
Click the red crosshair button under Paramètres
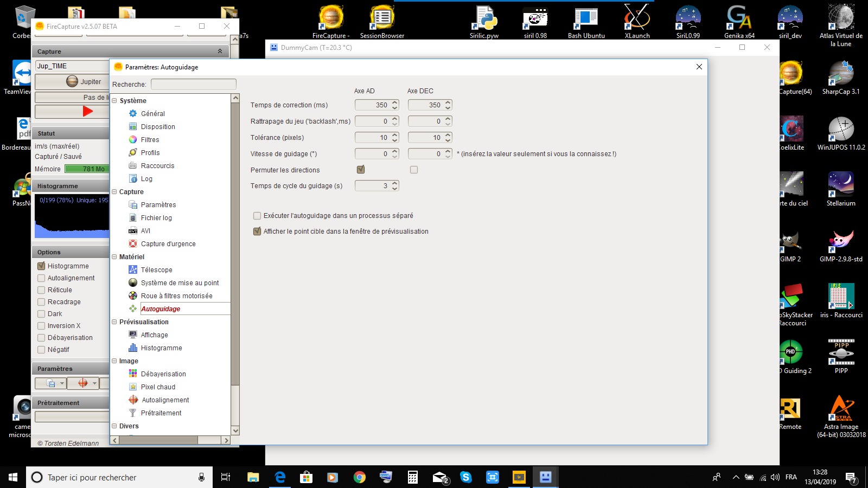click(83, 383)
